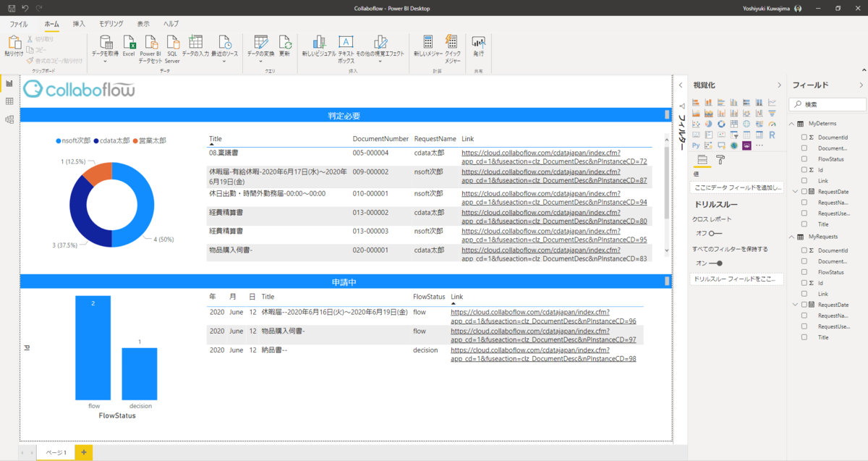This screenshot has width=868, height=461.
Task: Select the Home (ホーム) ribbon tab
Action: (x=51, y=24)
